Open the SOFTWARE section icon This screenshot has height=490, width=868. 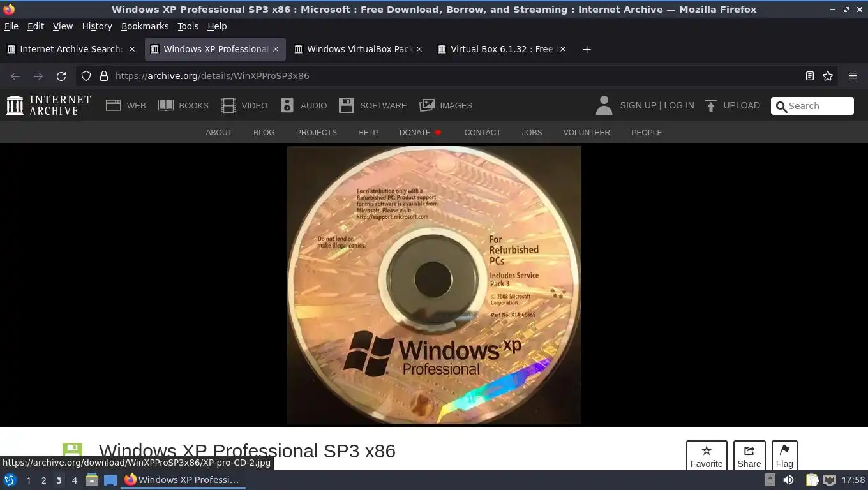[347, 105]
